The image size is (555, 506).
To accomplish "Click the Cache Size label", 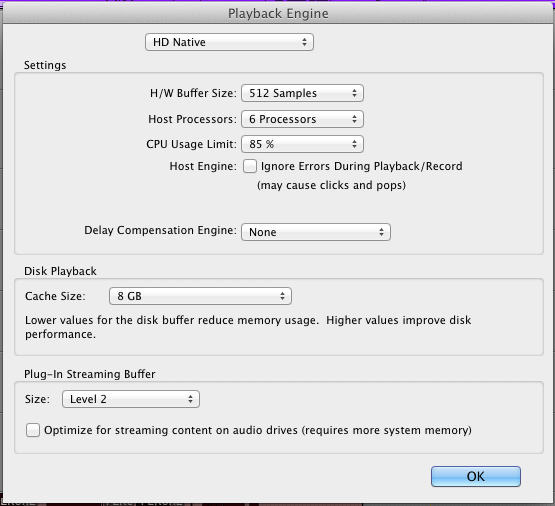I will tap(55, 296).
